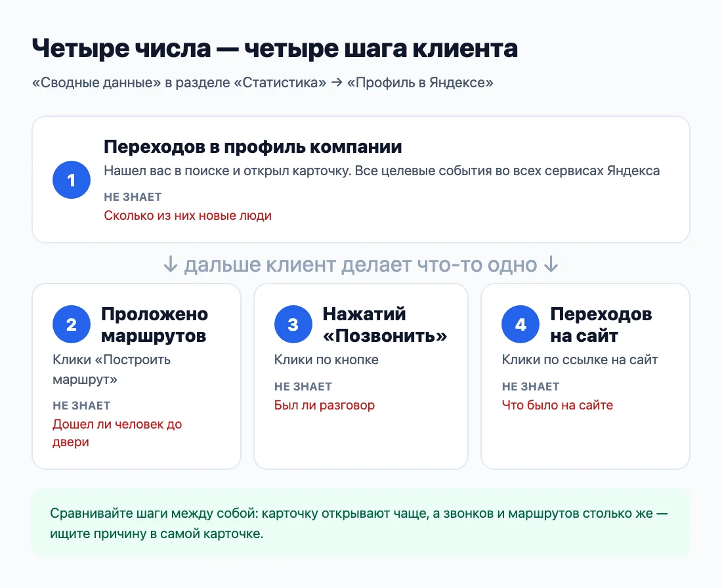Click title "Переходов на сайт"

coord(601,325)
